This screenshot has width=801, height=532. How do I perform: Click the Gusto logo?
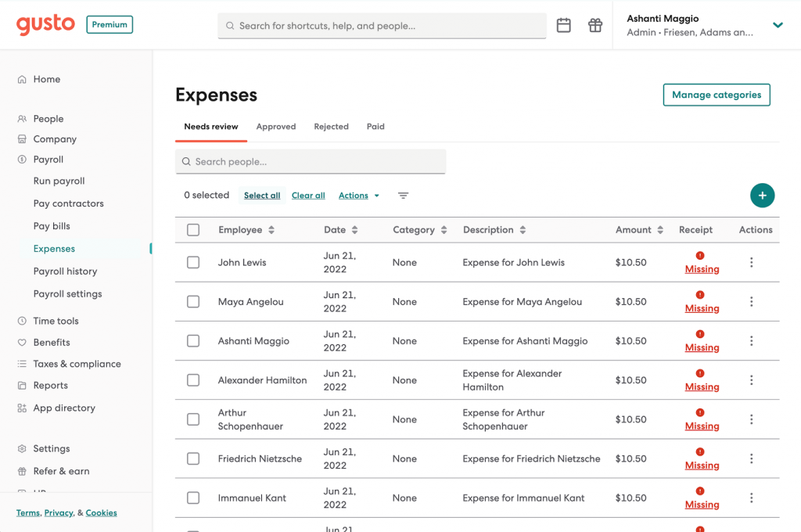coord(45,24)
